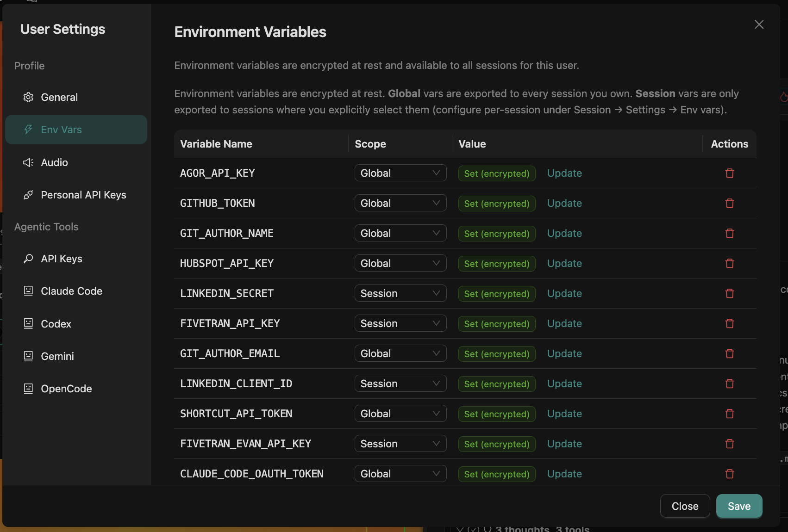The height and width of the screenshot is (532, 788).
Task: Update the HUBSPOT_API_KEY value
Action: point(564,263)
